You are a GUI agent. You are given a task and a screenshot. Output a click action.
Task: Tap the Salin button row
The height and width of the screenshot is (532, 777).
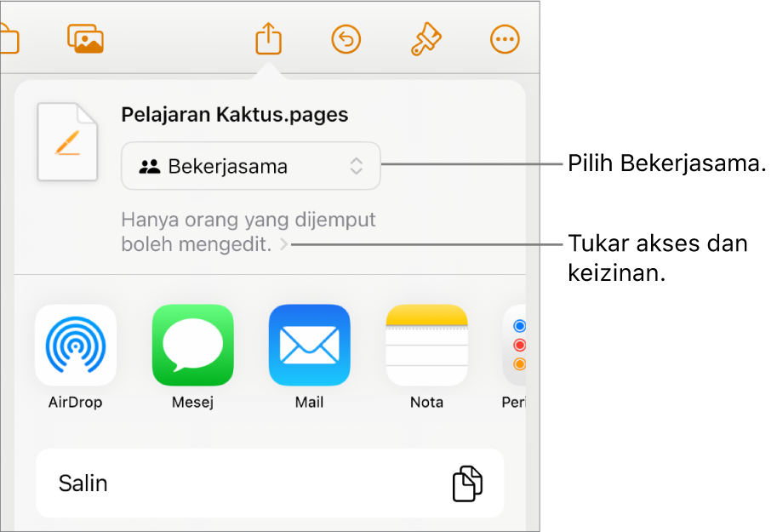coord(270,483)
